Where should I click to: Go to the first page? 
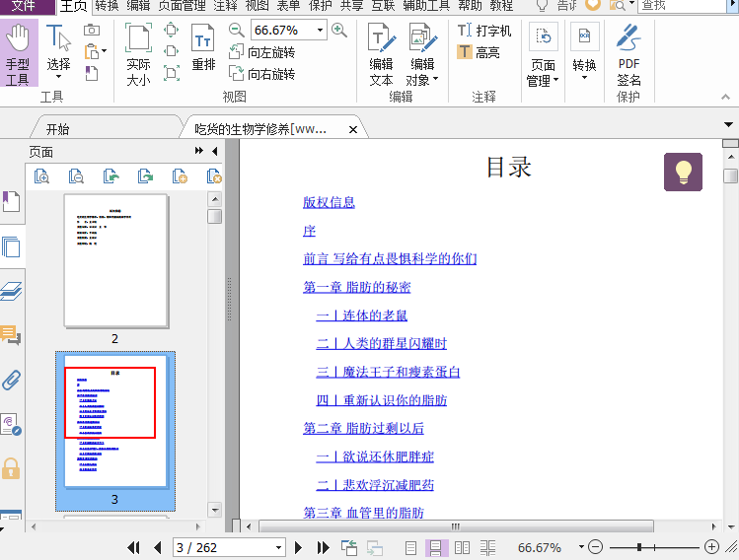pos(134,548)
